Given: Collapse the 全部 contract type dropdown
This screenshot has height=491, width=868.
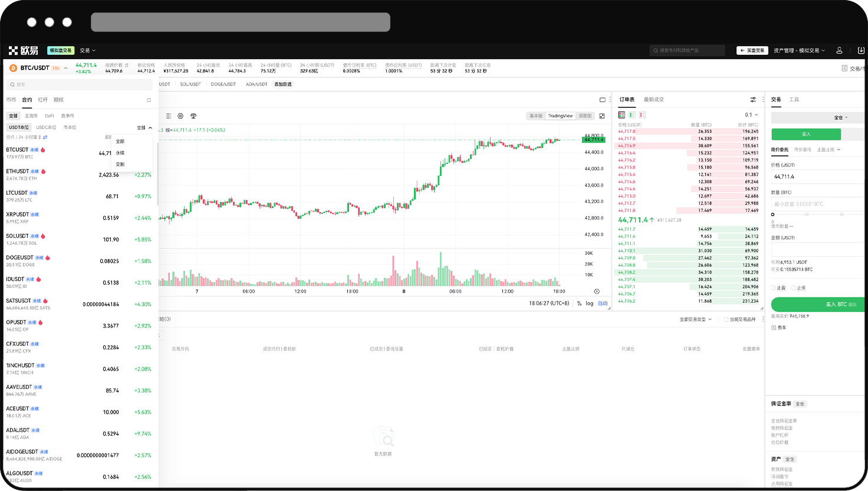Looking at the screenshot, I should [144, 127].
